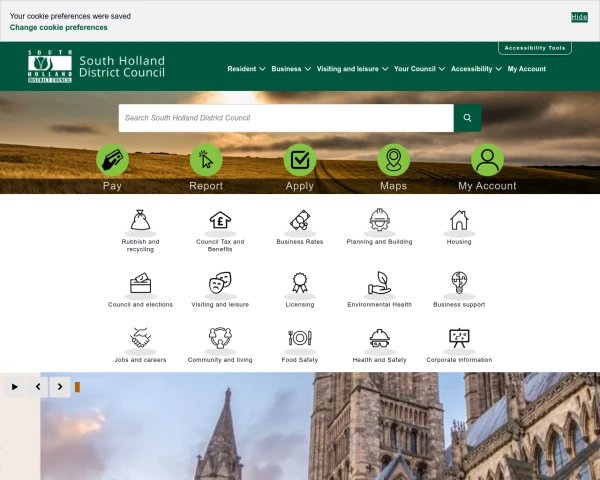The image size is (600, 480).
Task: Open the Food Safety plate icon
Action: point(300,338)
